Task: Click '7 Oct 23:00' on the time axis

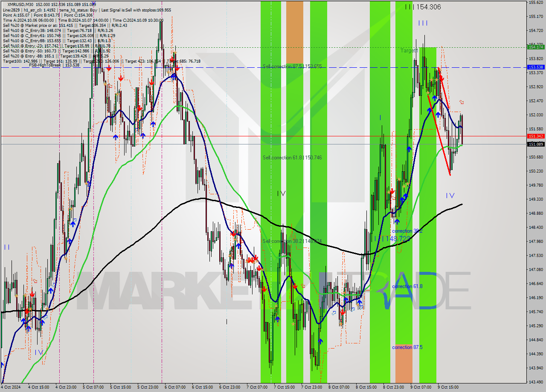Action: click(x=311, y=387)
